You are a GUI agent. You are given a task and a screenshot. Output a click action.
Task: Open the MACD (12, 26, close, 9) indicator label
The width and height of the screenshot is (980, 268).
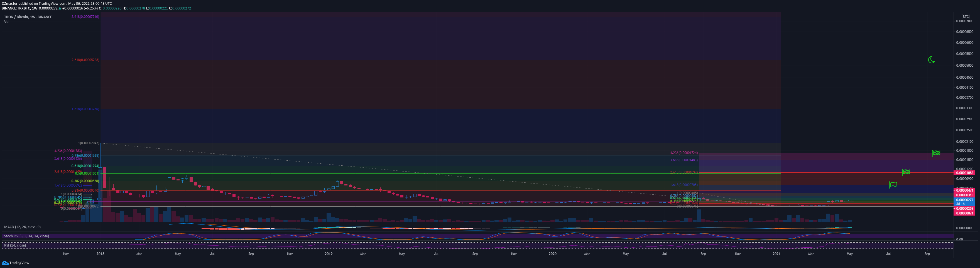pyautogui.click(x=23, y=227)
